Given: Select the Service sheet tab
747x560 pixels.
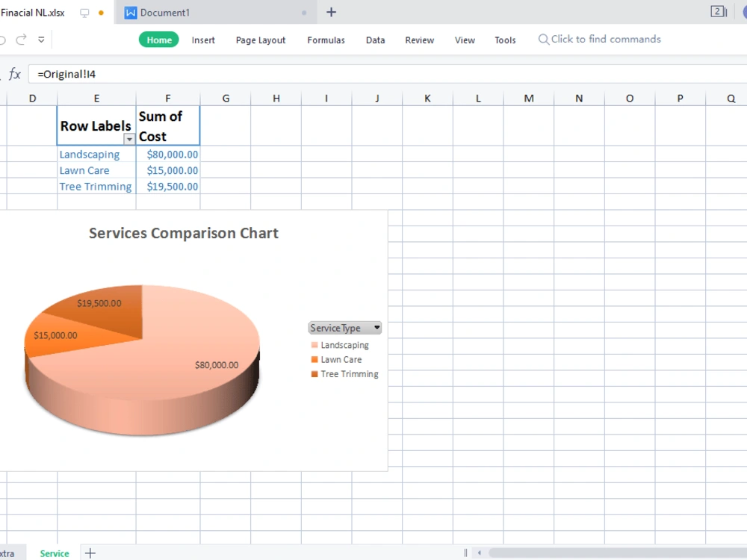Looking at the screenshot, I should (x=55, y=553).
